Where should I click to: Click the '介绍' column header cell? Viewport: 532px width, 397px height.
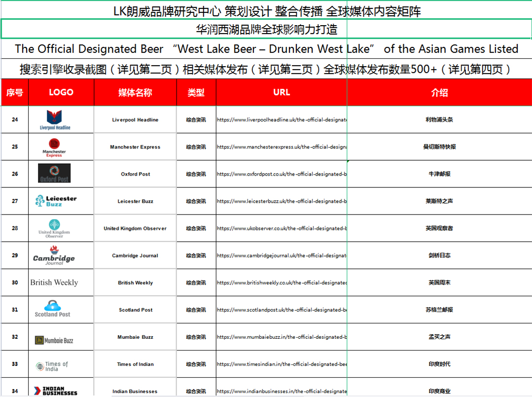439,92
